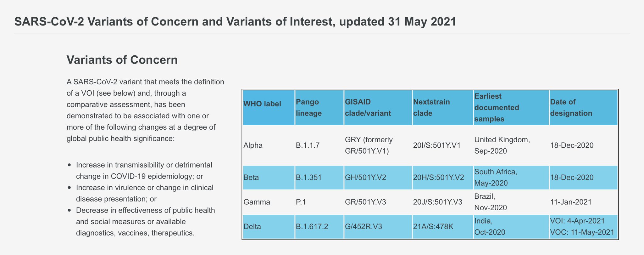Select the Alpha row label cell
The image size is (644, 255).
click(253, 145)
